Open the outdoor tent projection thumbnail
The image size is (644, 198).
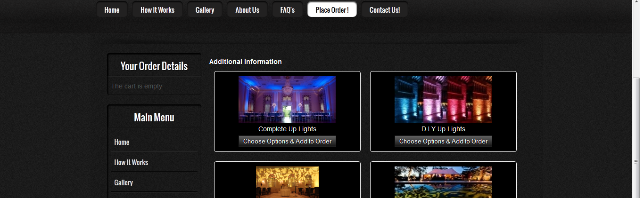(443, 182)
